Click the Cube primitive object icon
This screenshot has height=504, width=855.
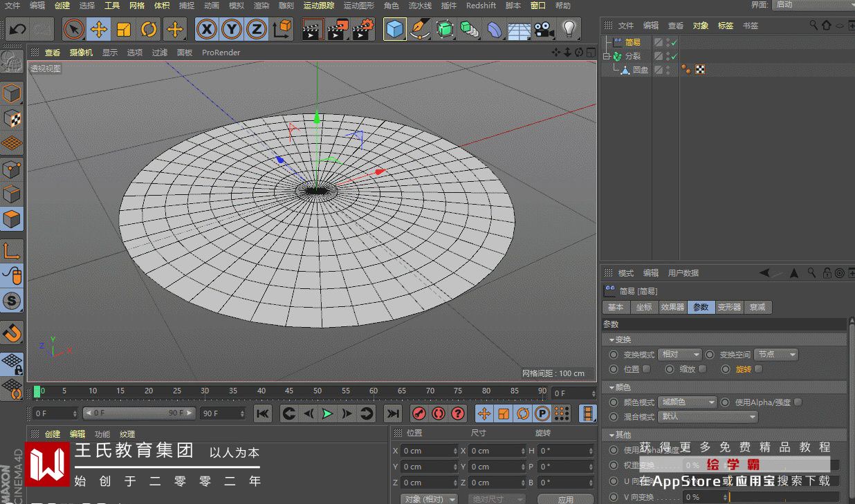pyautogui.click(x=394, y=29)
